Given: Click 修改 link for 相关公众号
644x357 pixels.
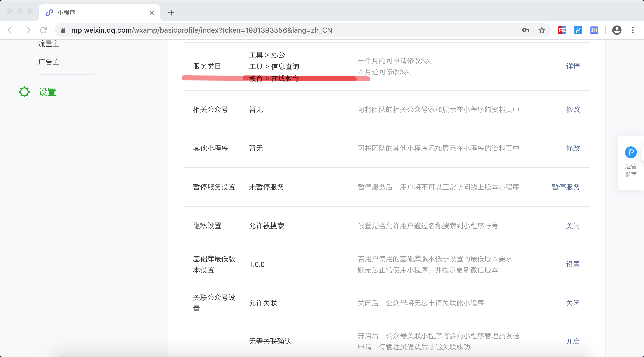Looking at the screenshot, I should [x=573, y=109].
